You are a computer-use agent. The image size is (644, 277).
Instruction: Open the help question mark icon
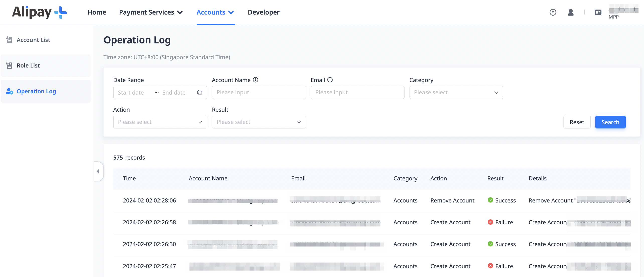point(553,12)
